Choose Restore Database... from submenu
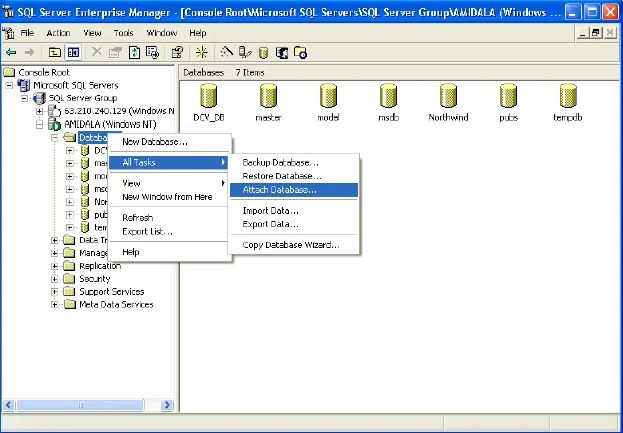This screenshot has height=433, width=623. [x=294, y=176]
